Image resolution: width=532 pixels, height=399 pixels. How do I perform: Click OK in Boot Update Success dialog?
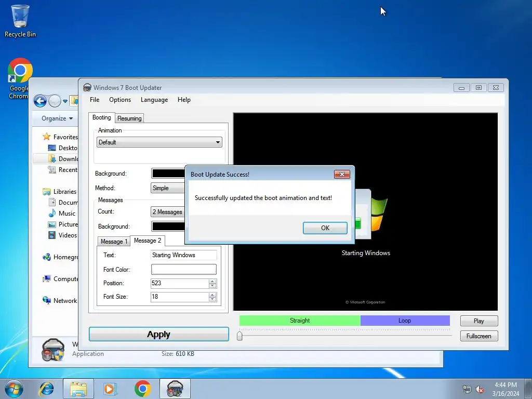(325, 228)
